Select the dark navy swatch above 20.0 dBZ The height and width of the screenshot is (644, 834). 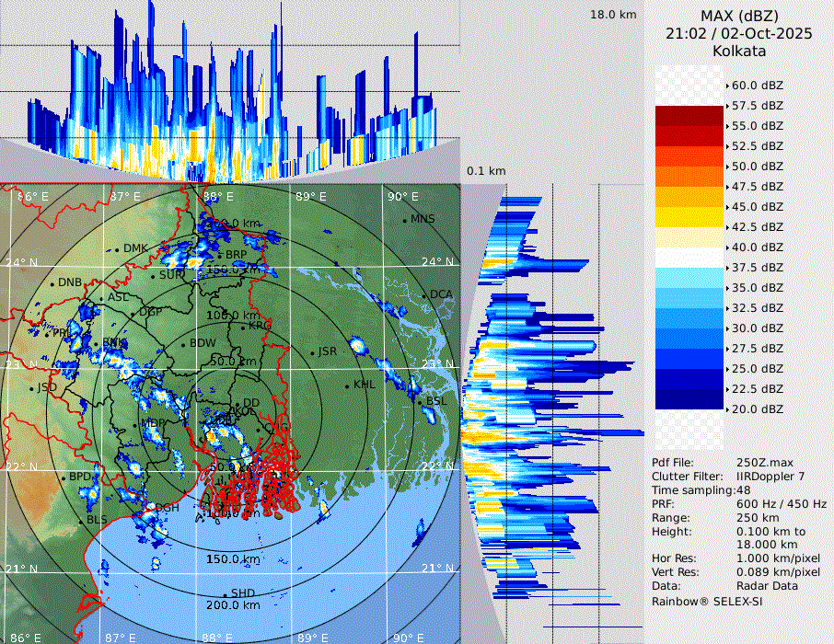tap(689, 399)
